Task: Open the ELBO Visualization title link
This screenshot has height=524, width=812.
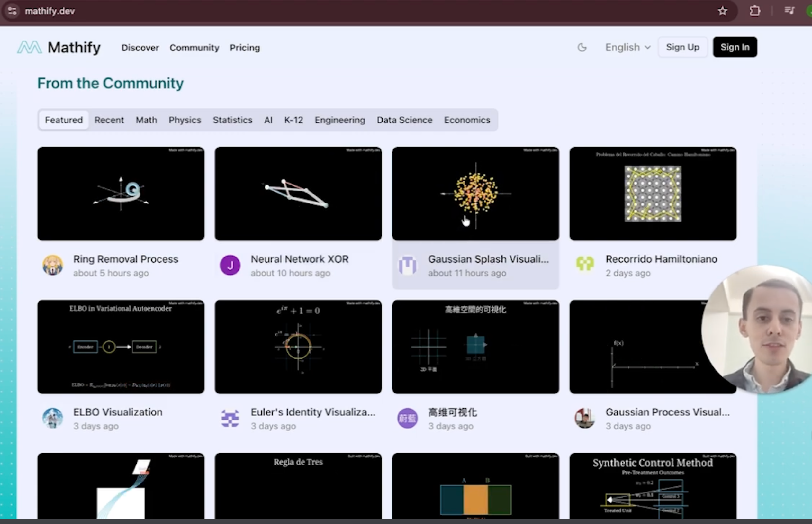Action: pyautogui.click(x=118, y=412)
